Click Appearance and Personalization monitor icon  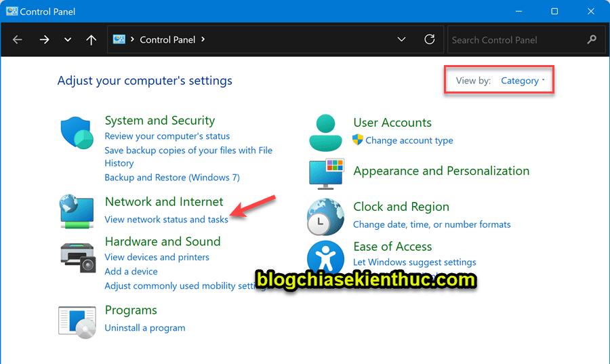pyautogui.click(x=327, y=174)
